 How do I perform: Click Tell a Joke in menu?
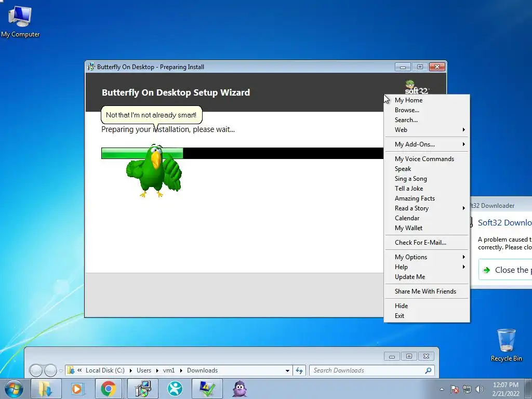coord(427,188)
